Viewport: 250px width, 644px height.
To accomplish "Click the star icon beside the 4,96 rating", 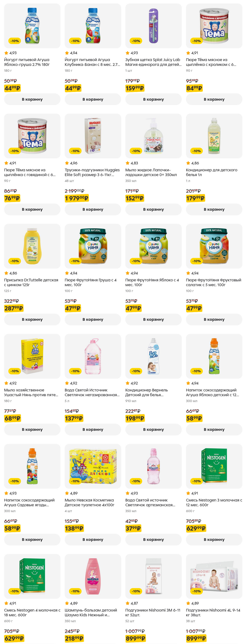I will click(x=67, y=163).
